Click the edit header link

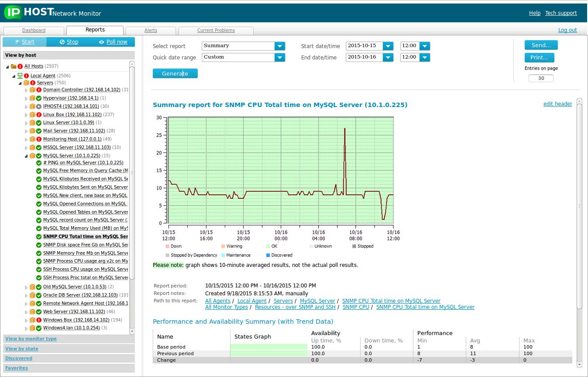point(557,104)
